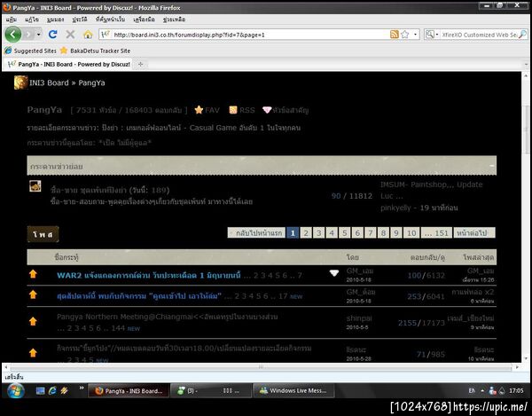Click the return-to-first-page button

pyautogui.click(x=256, y=232)
